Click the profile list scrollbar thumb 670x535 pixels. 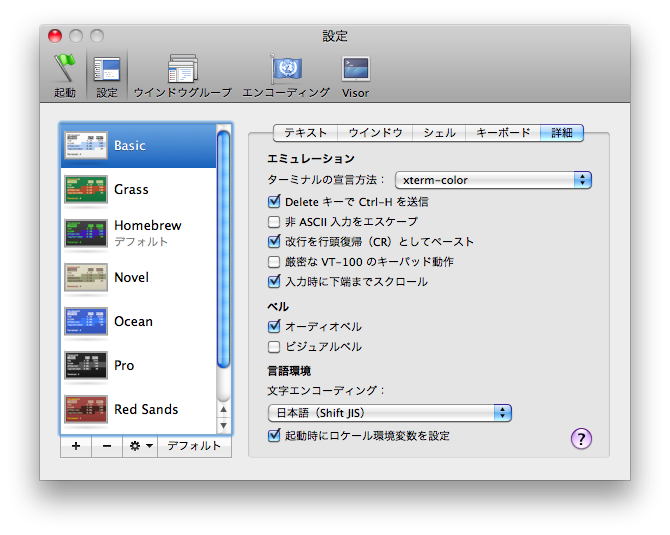click(x=223, y=250)
